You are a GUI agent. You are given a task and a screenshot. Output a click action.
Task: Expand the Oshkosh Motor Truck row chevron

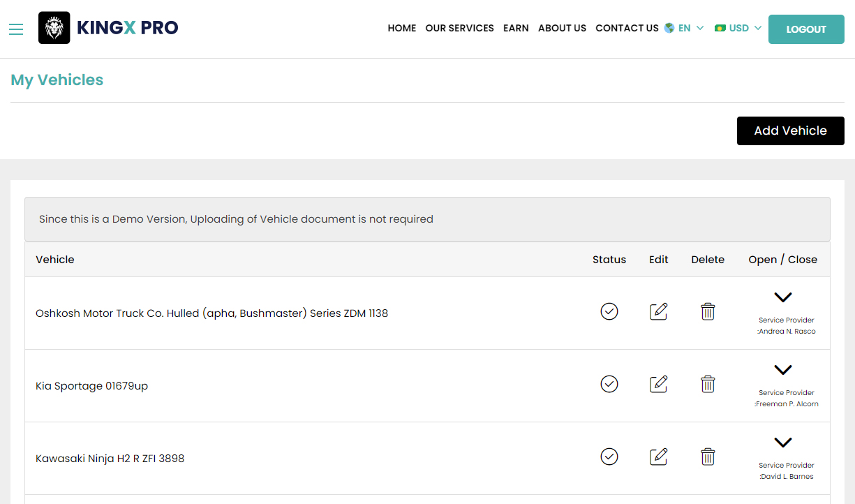(783, 297)
